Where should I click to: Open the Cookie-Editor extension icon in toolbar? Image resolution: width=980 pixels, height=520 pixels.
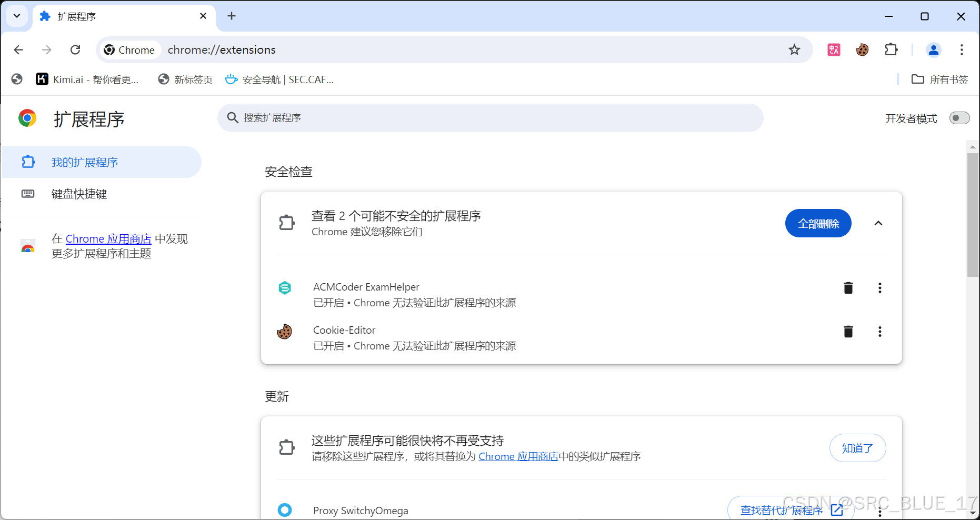(x=862, y=49)
